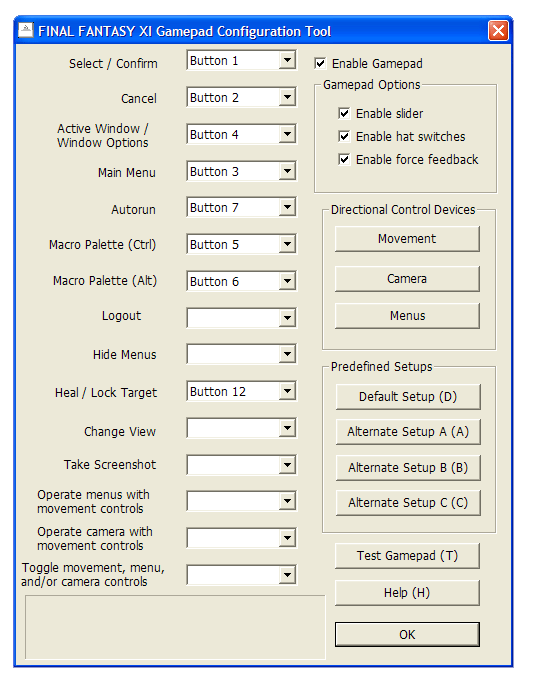Choose Alternate Setup B (B)
Image resolution: width=537 pixels, height=687 pixels.
pyautogui.click(x=408, y=468)
